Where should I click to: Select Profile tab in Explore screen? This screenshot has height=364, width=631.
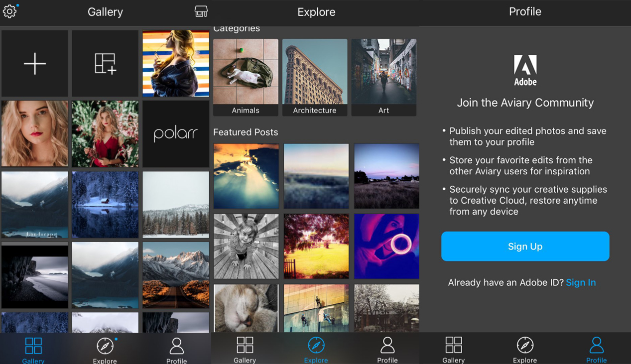click(387, 350)
